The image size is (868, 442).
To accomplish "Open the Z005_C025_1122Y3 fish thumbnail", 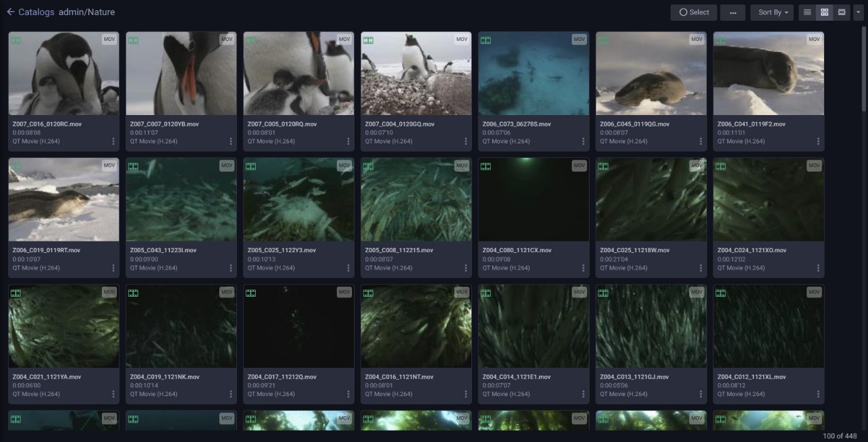I will 299,200.
